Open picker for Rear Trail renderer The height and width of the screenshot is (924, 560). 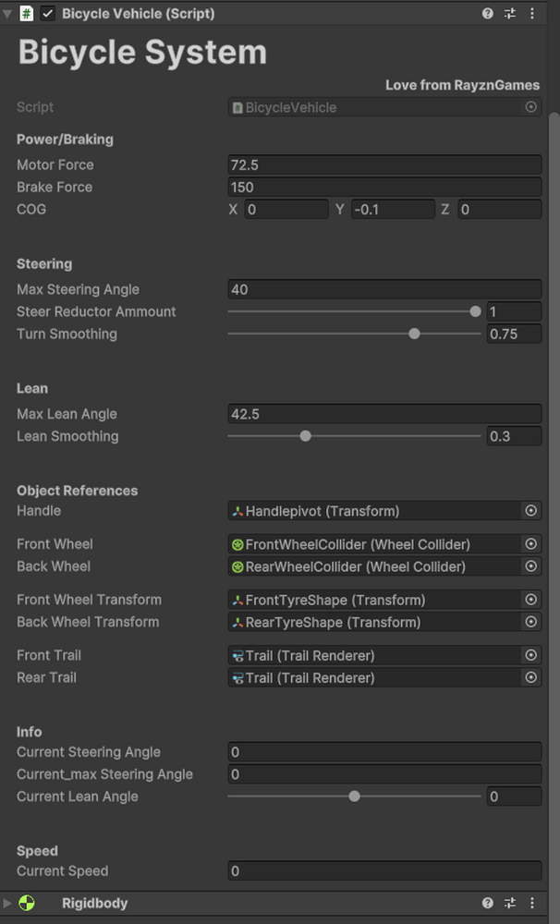pos(531,678)
